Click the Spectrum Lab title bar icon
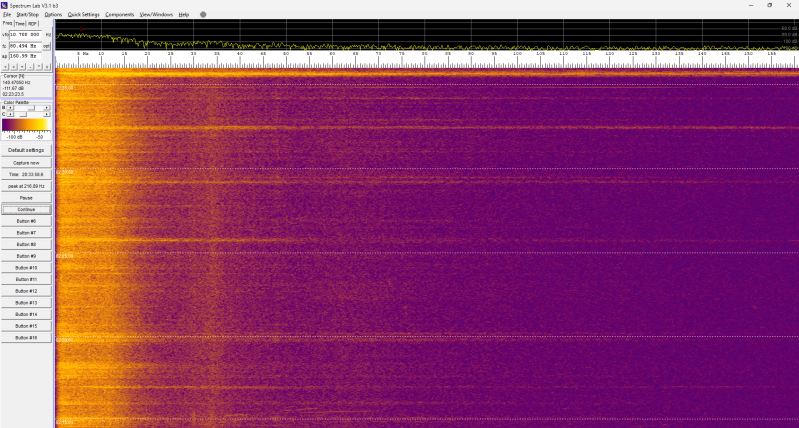 tap(5, 5)
